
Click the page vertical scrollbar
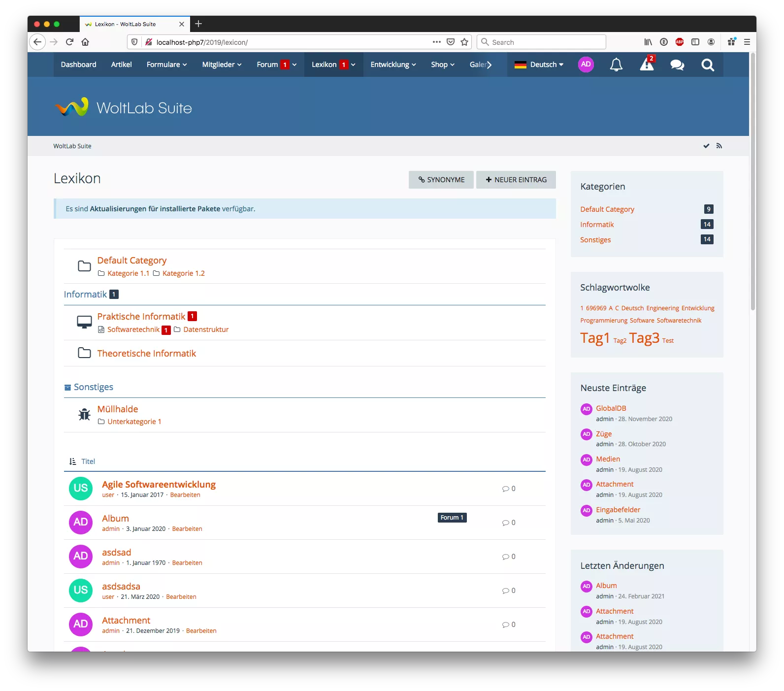752,197
